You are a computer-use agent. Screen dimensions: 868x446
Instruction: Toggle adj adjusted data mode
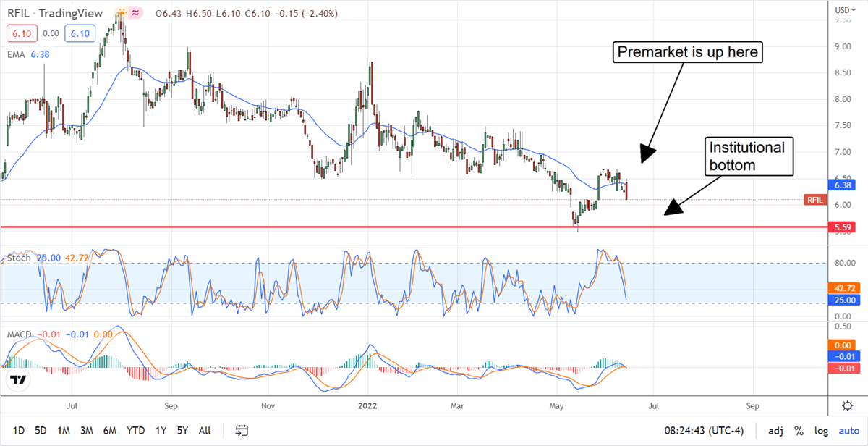775,431
